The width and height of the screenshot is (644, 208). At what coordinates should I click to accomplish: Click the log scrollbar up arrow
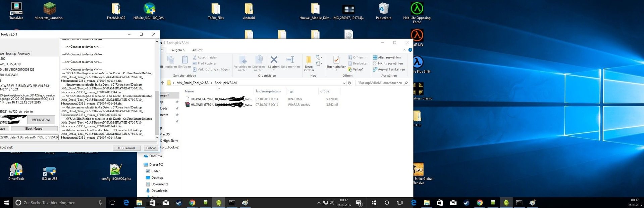pos(157,41)
